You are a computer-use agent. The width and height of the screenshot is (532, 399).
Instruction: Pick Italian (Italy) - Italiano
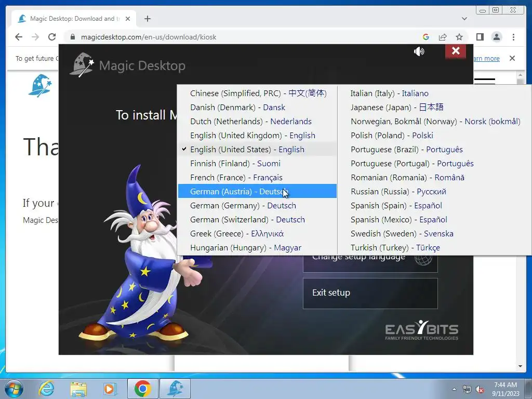click(435, 94)
